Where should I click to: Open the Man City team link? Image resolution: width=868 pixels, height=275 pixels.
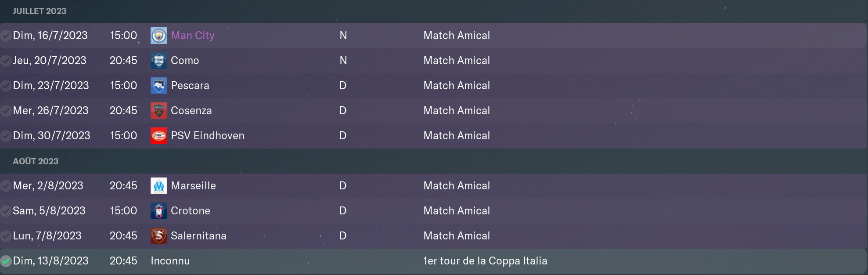tap(193, 36)
